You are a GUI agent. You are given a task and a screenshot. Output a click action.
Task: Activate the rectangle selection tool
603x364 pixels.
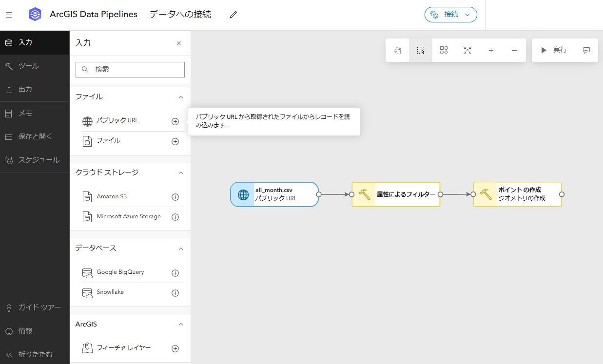[420, 50]
